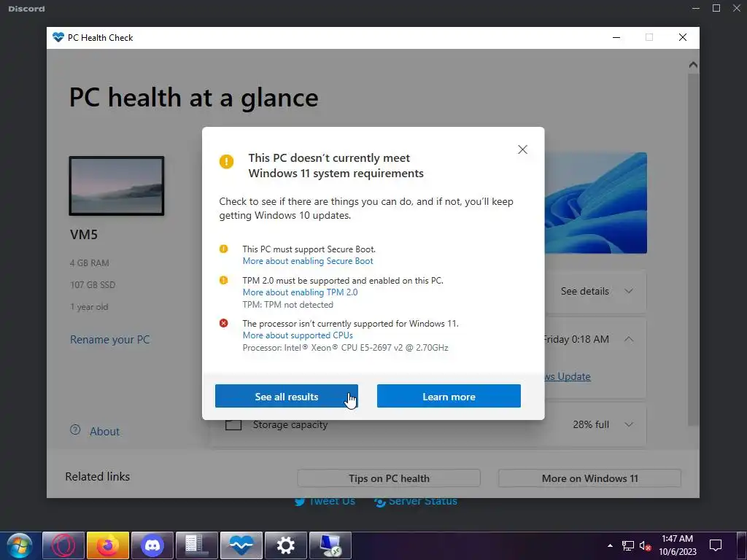Viewport: 747px width, 560px height.
Task: Open Opera GX from the taskbar
Action: point(63,545)
